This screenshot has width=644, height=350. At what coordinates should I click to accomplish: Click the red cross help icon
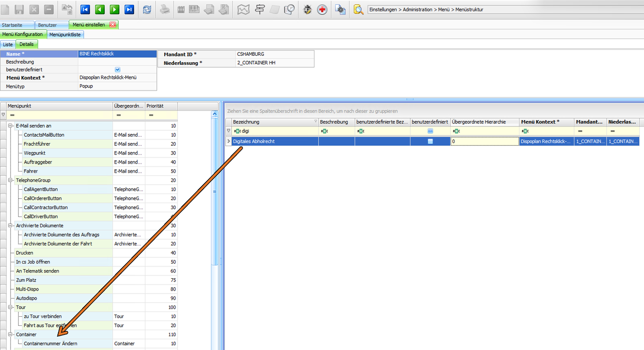pos(322,9)
